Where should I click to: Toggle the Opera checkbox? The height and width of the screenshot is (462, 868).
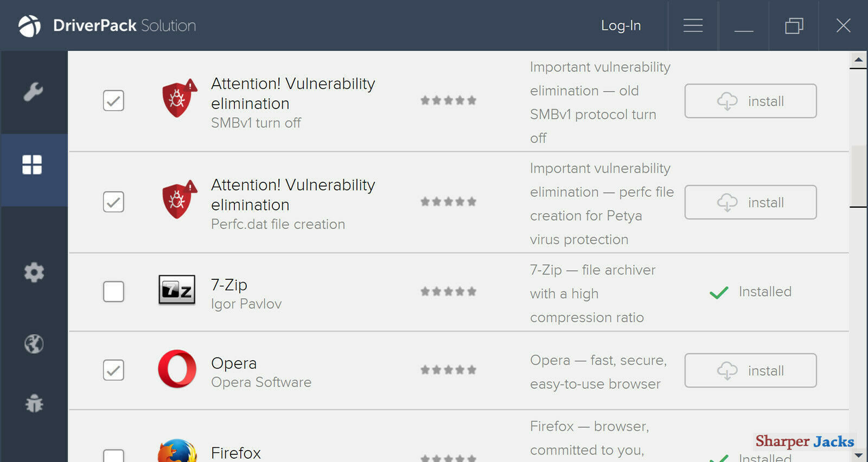coord(113,370)
